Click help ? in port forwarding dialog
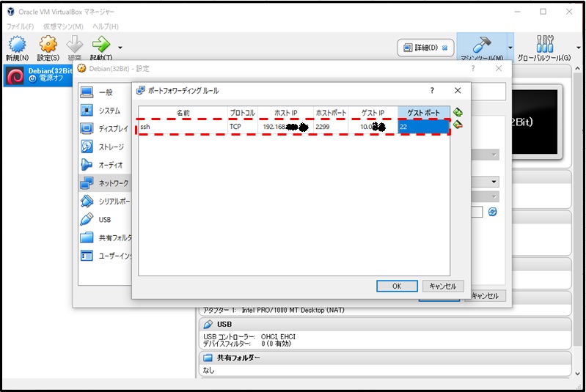This screenshot has width=586, height=392. [432, 90]
